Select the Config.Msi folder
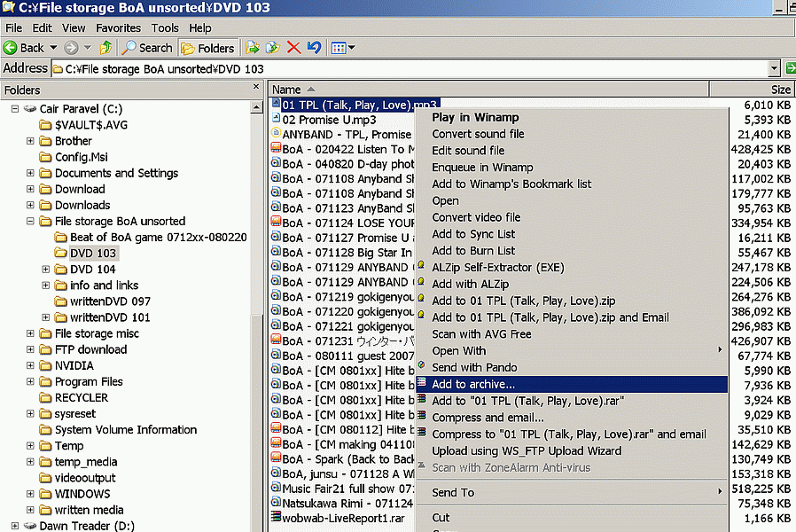 point(82,157)
